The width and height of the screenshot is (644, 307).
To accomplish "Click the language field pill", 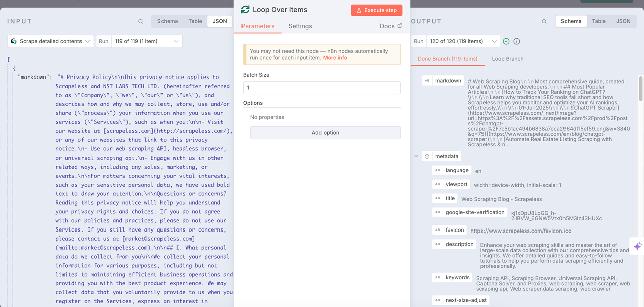I will (452, 170).
